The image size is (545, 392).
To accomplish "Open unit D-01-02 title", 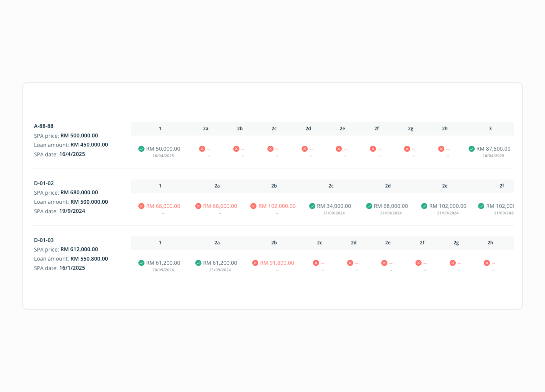I will [x=44, y=183].
